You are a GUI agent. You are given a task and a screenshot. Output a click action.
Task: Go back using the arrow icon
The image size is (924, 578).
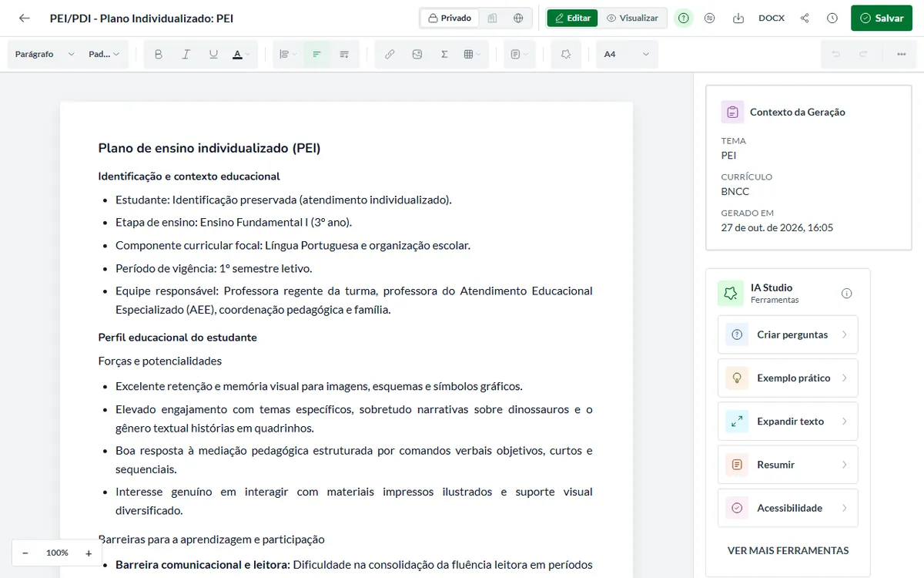25,18
